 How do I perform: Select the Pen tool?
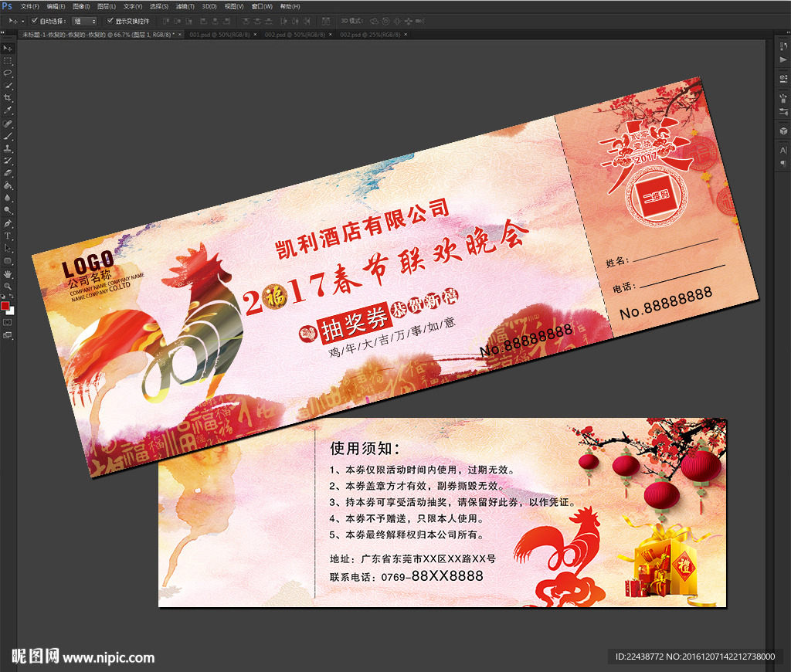pos(8,223)
